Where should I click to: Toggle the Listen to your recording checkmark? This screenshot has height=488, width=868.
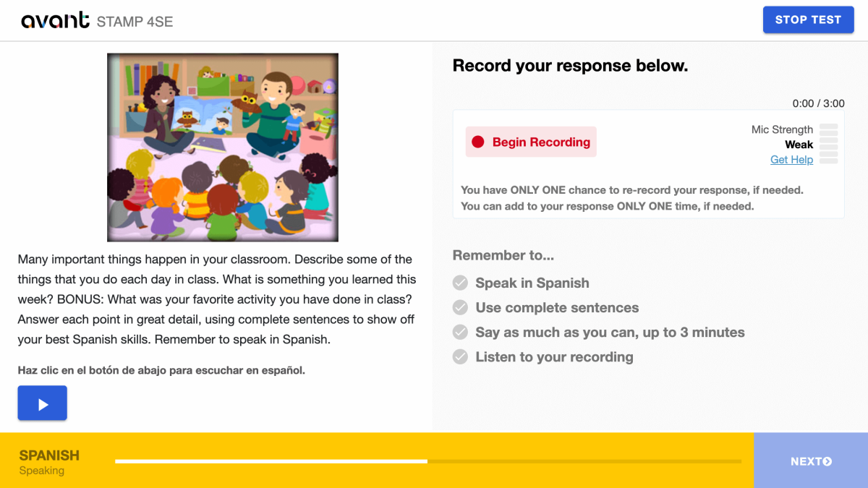[460, 356]
